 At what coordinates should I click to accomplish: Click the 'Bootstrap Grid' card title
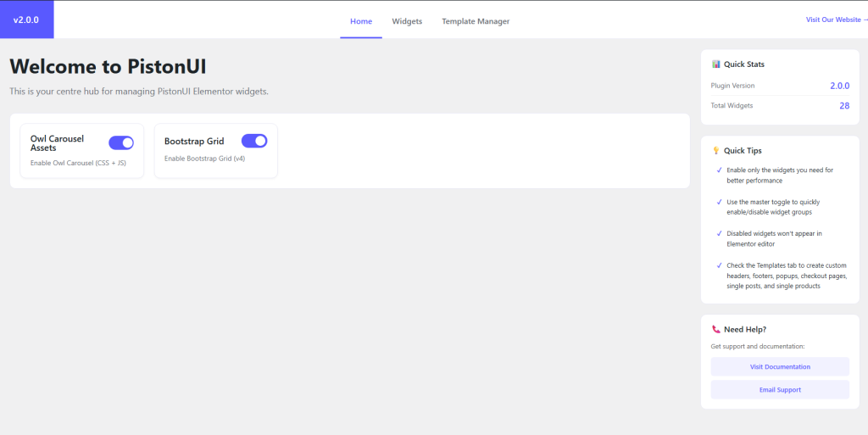[194, 142]
